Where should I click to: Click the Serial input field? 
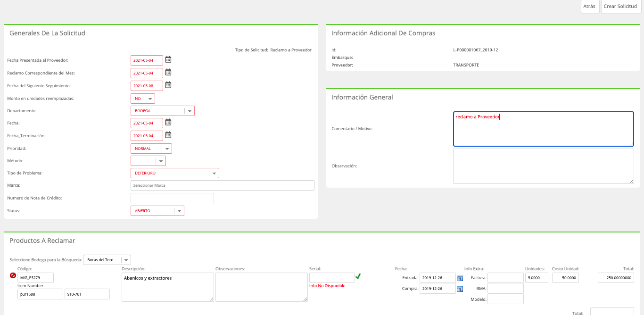332,278
